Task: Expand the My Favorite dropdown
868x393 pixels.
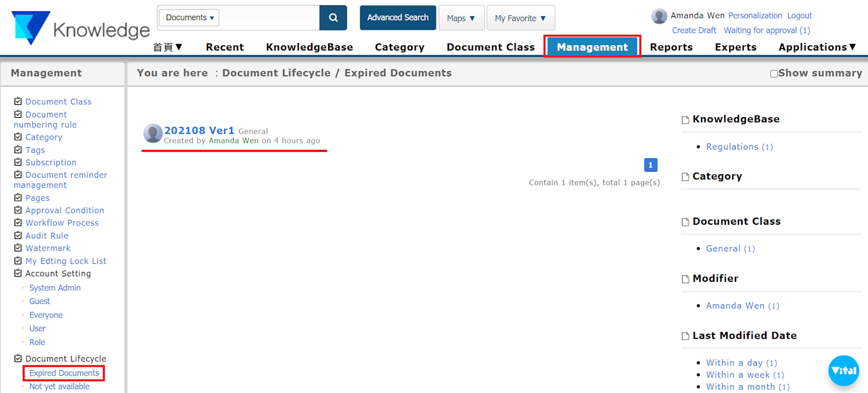Action: tap(520, 18)
